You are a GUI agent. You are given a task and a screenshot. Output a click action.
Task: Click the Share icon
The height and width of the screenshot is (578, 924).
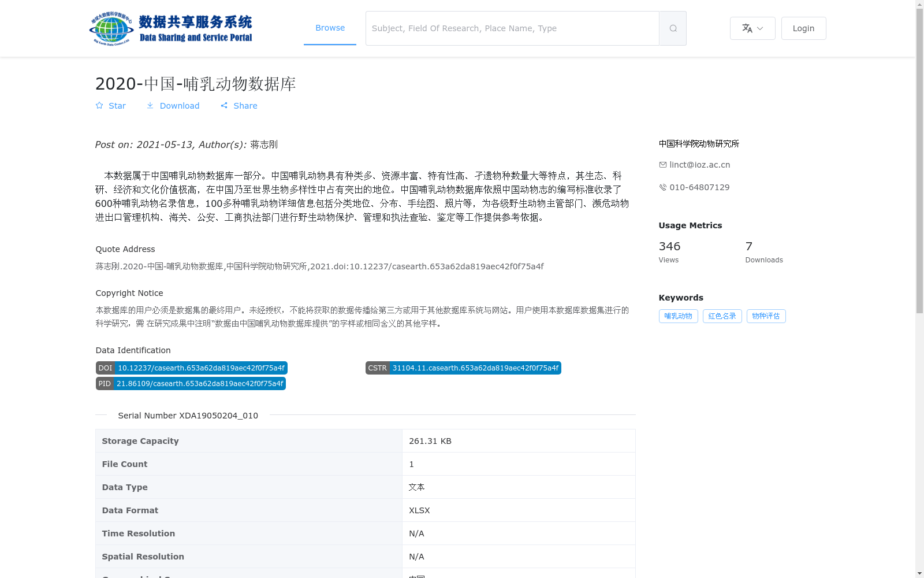click(x=224, y=105)
